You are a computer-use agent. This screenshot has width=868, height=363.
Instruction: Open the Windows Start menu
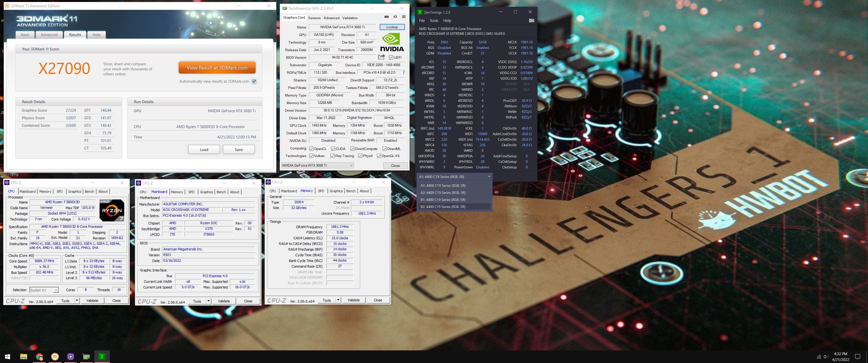(8, 356)
